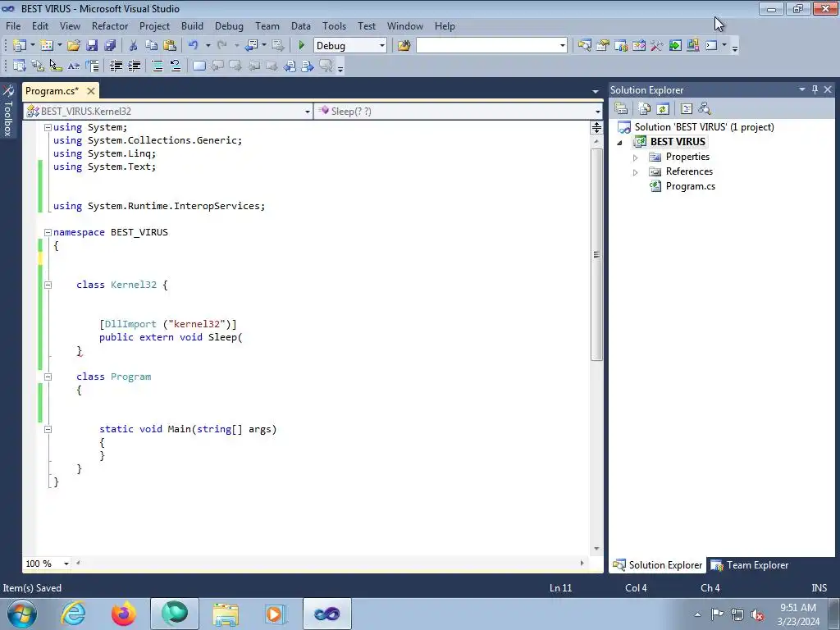This screenshot has width=840, height=630.
Task: Collapse the class Kernel32 outline block
Action: click(48, 285)
